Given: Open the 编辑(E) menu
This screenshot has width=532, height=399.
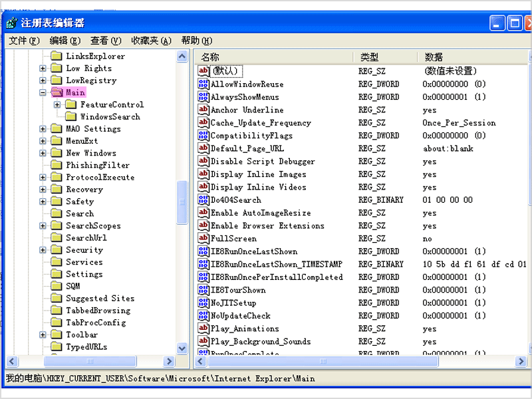Looking at the screenshot, I should coord(65,41).
